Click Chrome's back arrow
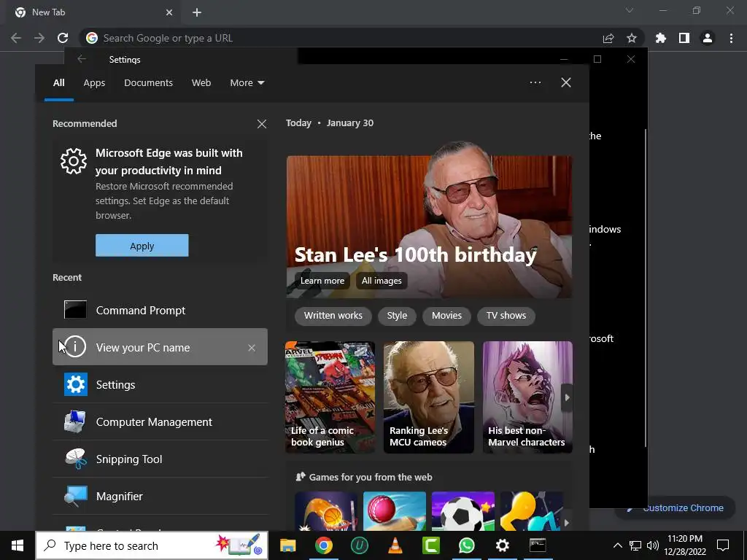 [16, 38]
